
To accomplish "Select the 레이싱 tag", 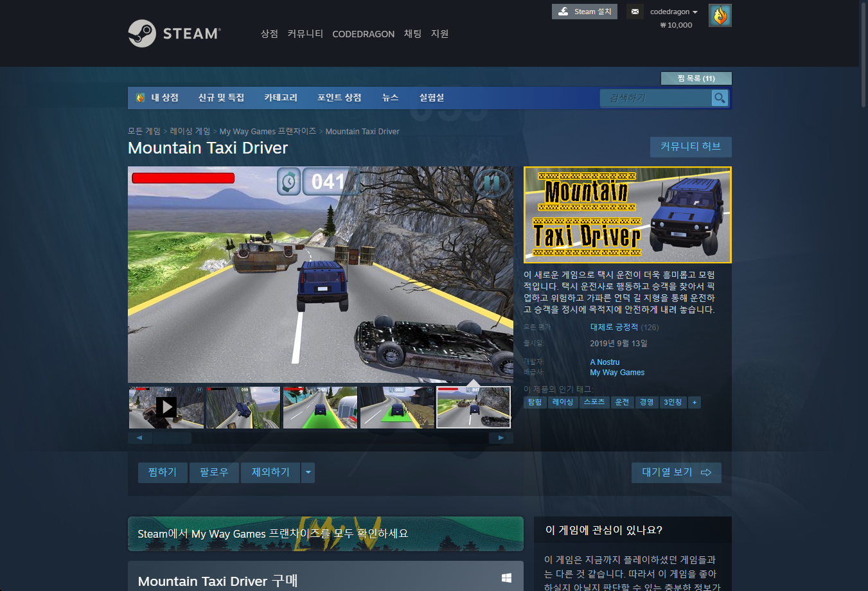I will [x=563, y=402].
